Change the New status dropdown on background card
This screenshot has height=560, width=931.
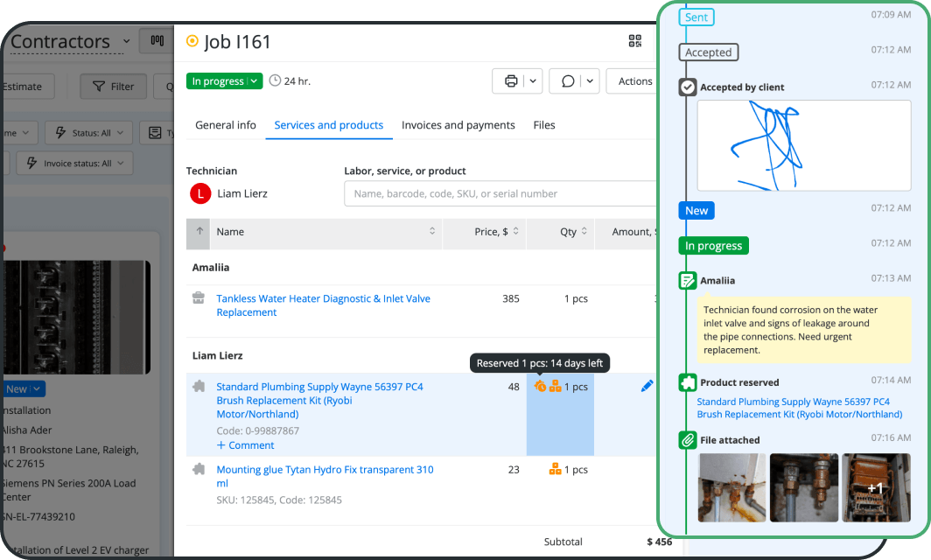click(23, 389)
